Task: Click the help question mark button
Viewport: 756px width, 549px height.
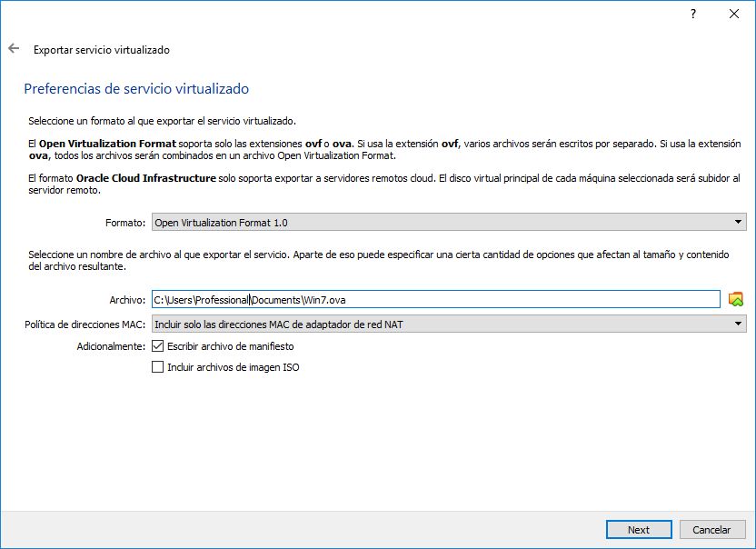Action: tap(693, 15)
